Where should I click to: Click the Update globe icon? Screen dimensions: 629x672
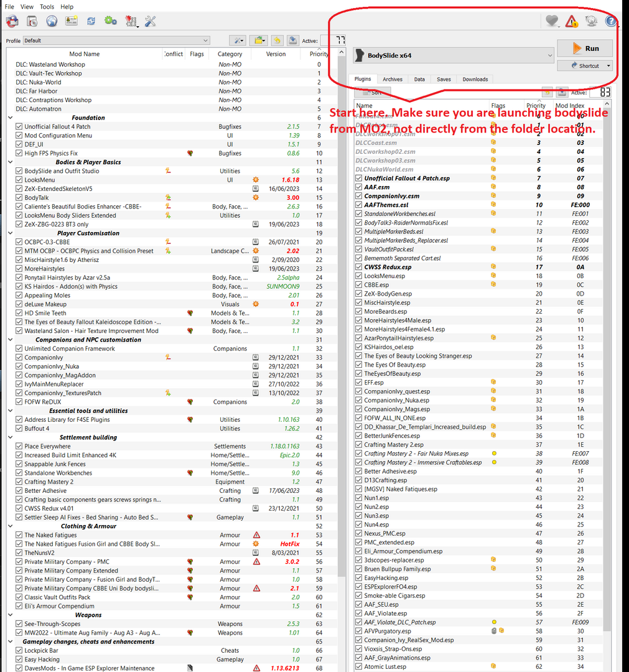(x=591, y=21)
